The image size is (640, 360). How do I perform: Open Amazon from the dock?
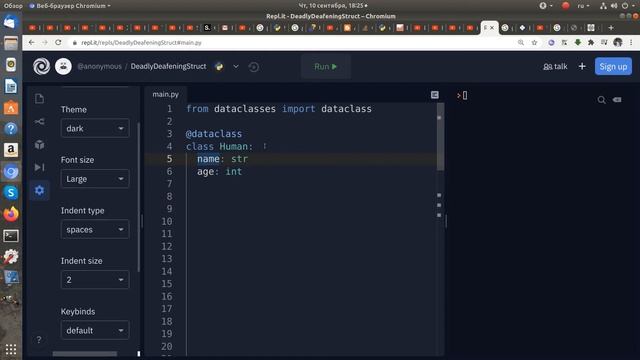point(11,150)
